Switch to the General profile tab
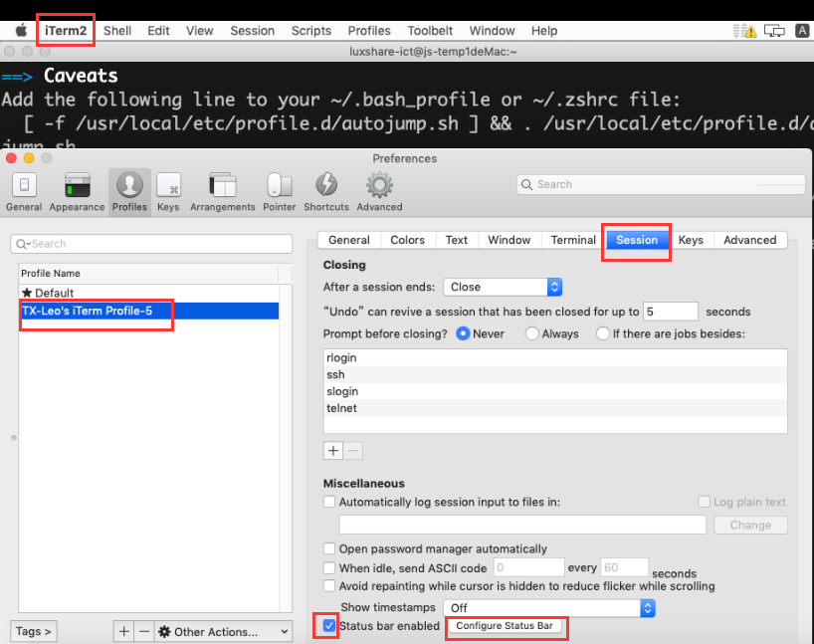This screenshot has width=814, height=644. click(x=349, y=240)
